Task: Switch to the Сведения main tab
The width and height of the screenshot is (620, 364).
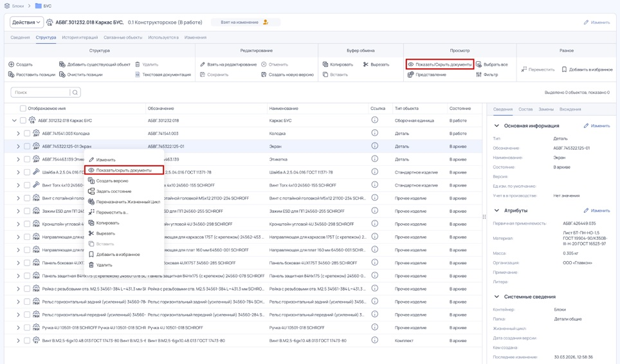Action: click(x=20, y=37)
